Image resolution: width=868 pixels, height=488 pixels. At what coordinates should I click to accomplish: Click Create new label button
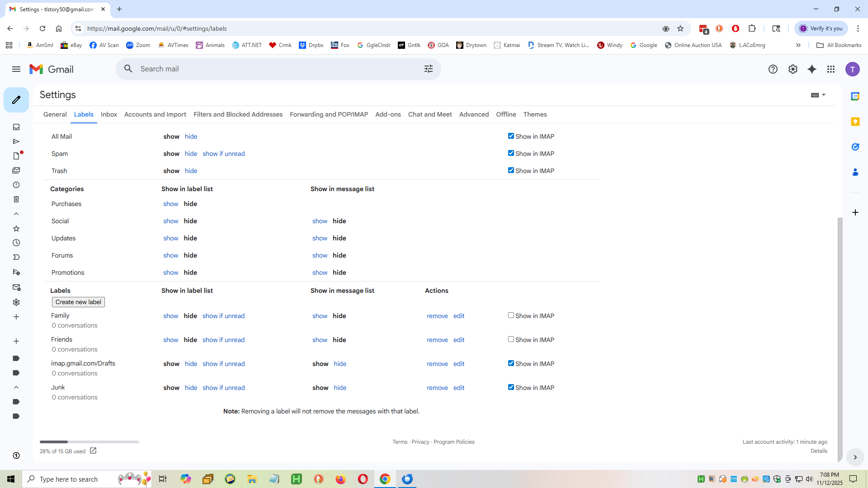[x=78, y=302]
